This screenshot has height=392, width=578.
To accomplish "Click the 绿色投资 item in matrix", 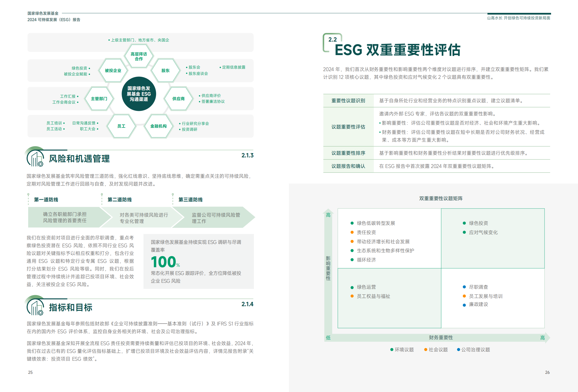I will pyautogui.click(x=478, y=223).
